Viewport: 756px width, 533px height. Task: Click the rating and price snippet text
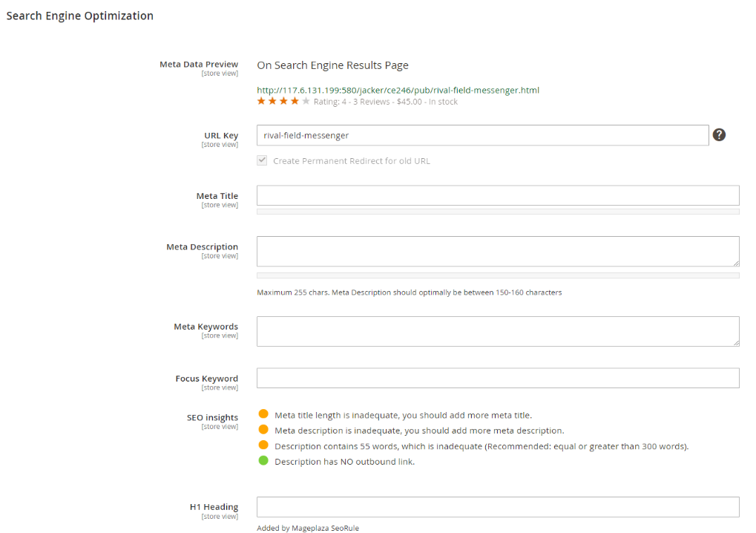point(386,102)
